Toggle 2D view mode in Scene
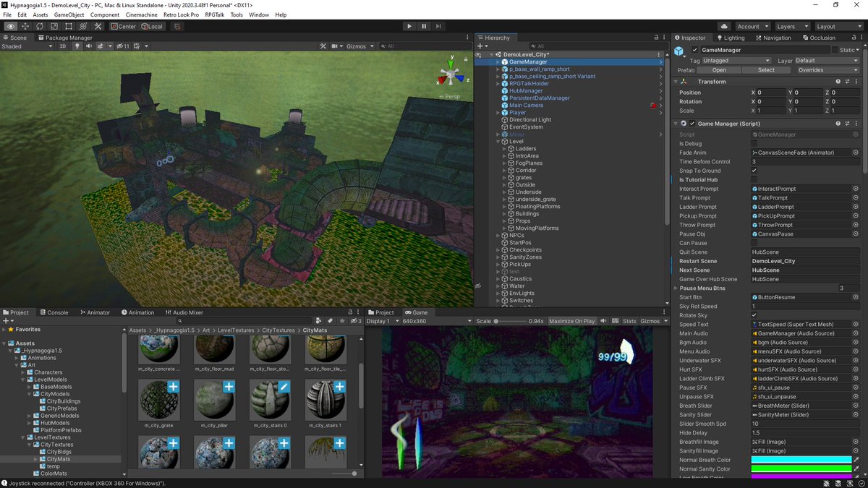The image size is (868, 488). (63, 46)
